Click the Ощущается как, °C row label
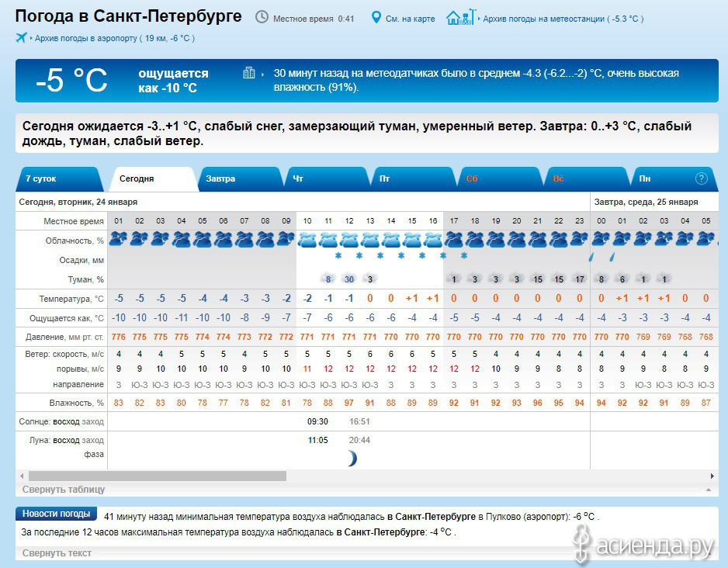728x568 pixels. [x=67, y=318]
